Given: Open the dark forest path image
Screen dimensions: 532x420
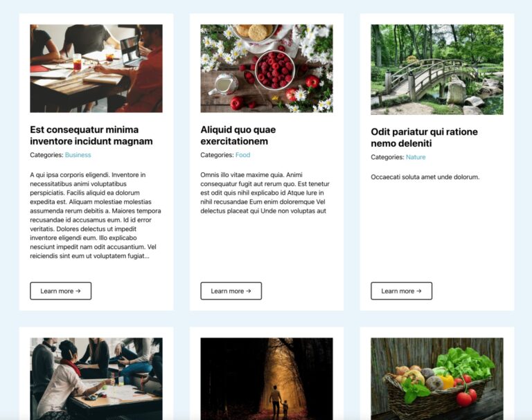Looking at the screenshot, I should point(266,378).
